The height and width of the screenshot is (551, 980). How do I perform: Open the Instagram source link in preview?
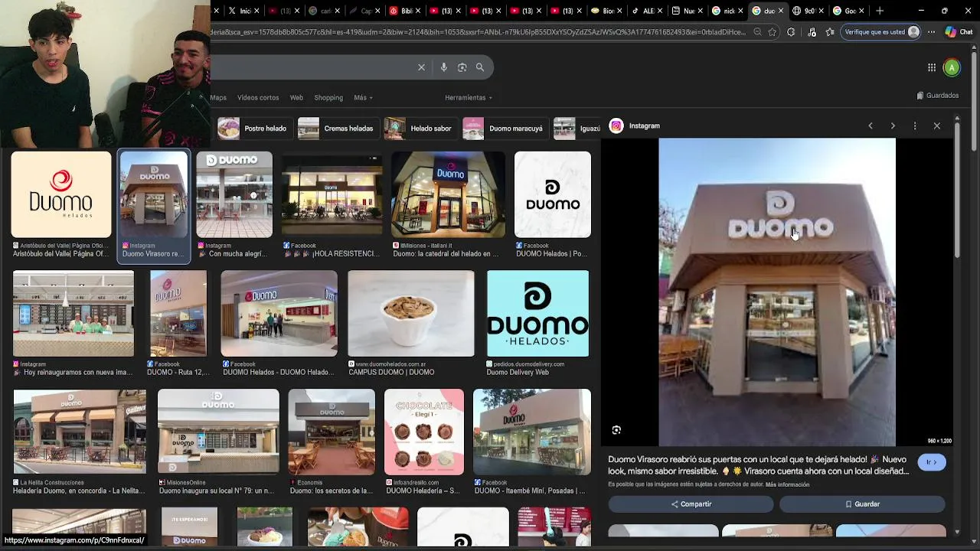click(635, 126)
